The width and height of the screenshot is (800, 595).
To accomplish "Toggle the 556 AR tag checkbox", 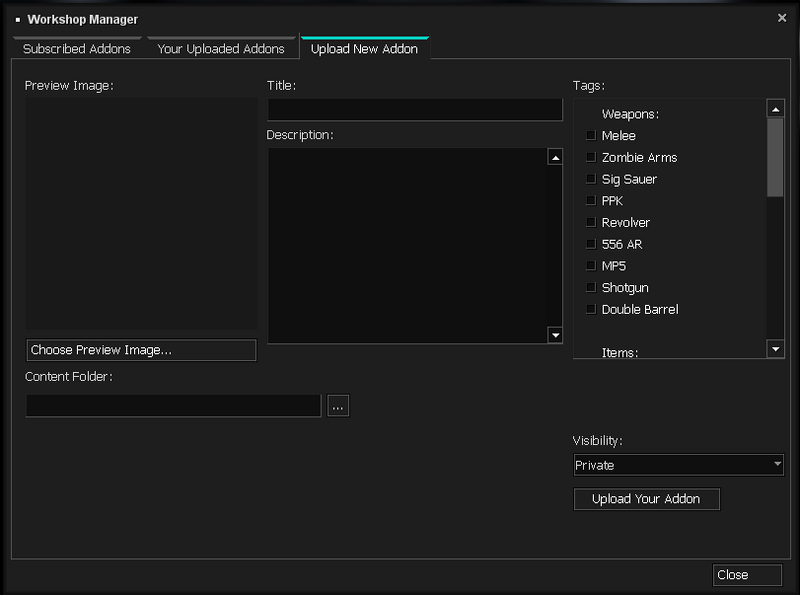I will click(x=590, y=244).
